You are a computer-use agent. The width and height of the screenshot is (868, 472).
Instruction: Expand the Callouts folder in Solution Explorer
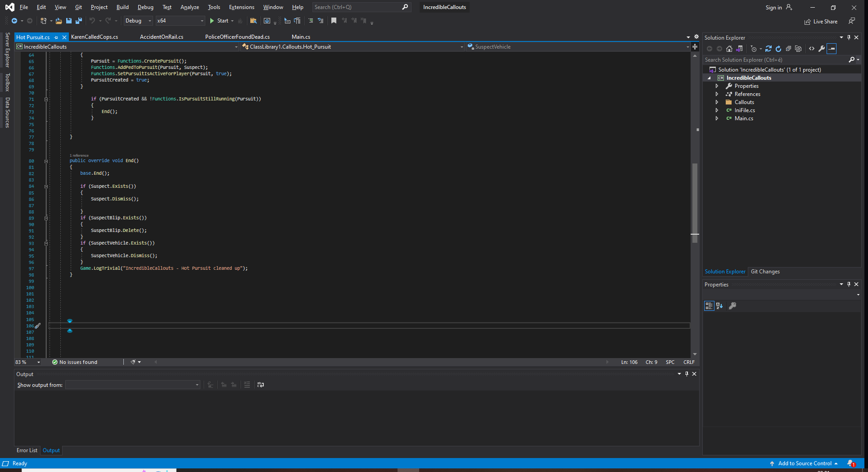point(717,102)
